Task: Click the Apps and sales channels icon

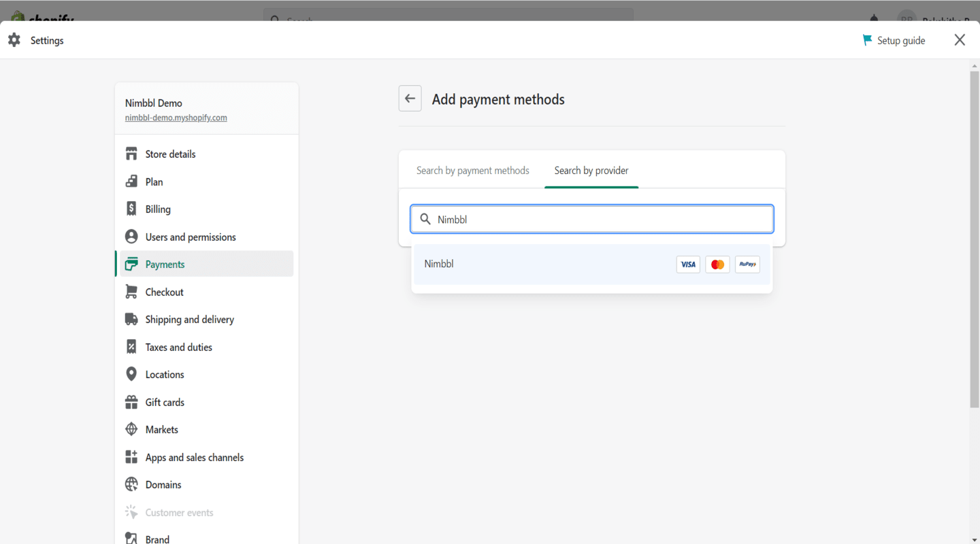Action: click(131, 457)
